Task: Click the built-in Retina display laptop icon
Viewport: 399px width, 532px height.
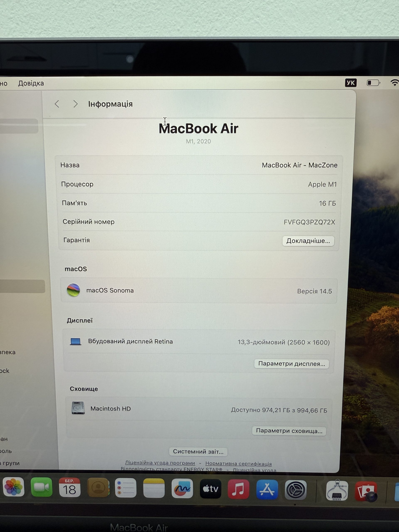Action: [x=75, y=341]
